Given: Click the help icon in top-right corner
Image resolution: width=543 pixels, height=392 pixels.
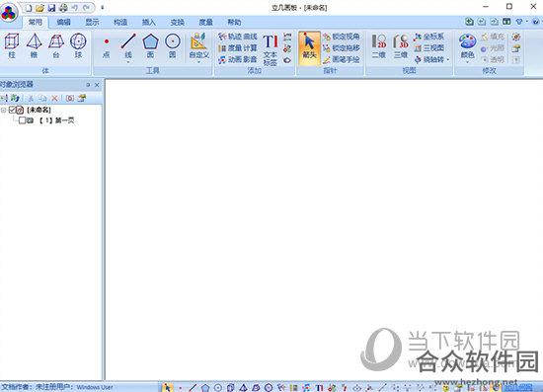Looking at the screenshot, I should pyautogui.click(x=536, y=22).
